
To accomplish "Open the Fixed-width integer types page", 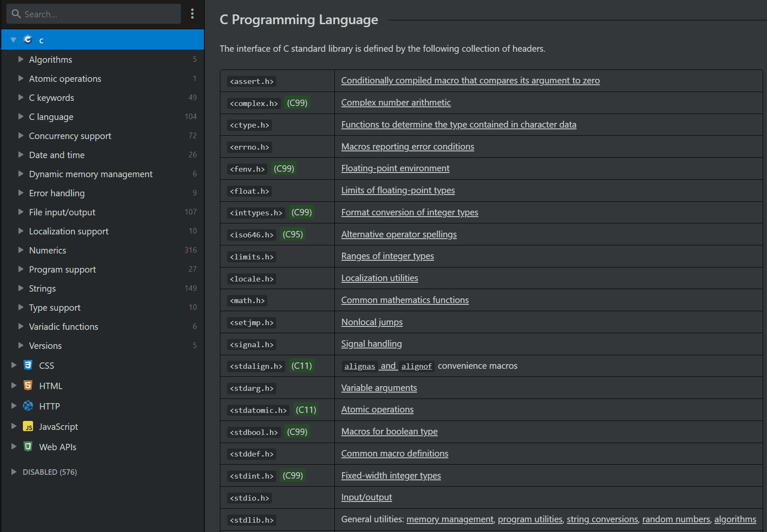I will click(391, 475).
